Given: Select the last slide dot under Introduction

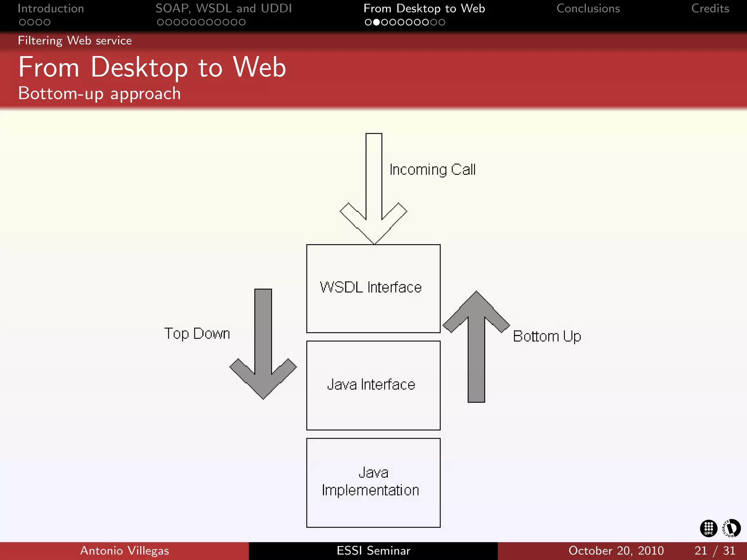Looking at the screenshot, I should click(x=47, y=22).
